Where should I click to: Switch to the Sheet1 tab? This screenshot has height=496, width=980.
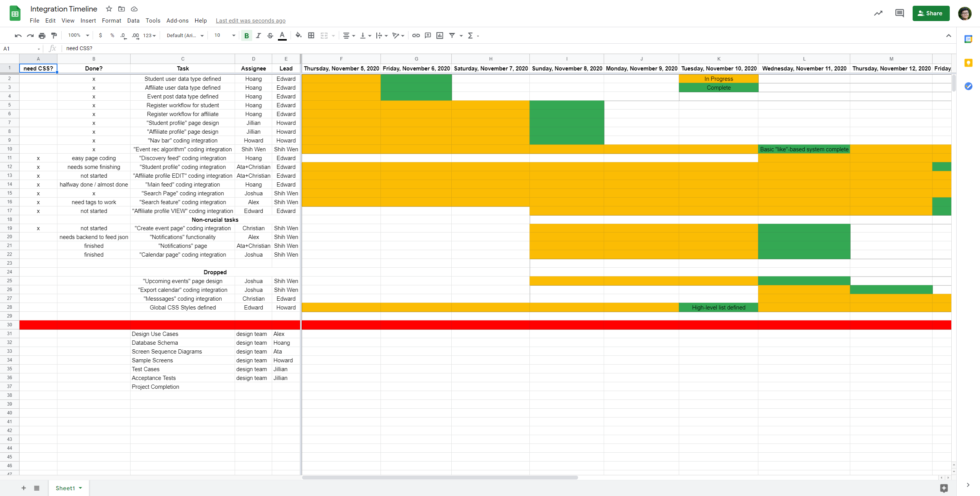tap(65, 488)
